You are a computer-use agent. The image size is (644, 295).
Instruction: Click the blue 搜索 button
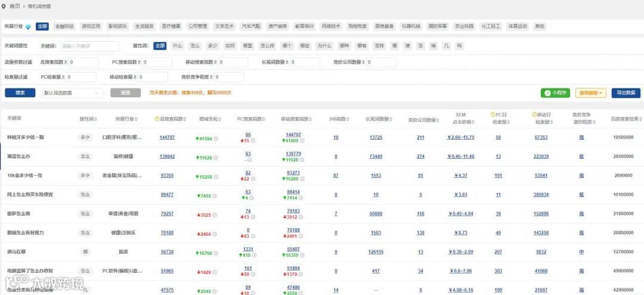click(x=20, y=93)
